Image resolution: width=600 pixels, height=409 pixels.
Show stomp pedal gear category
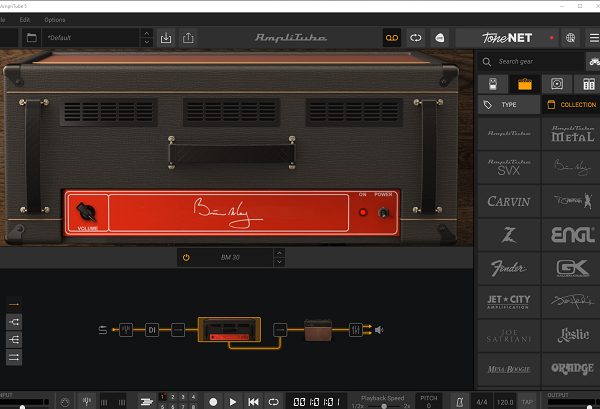[x=493, y=84]
